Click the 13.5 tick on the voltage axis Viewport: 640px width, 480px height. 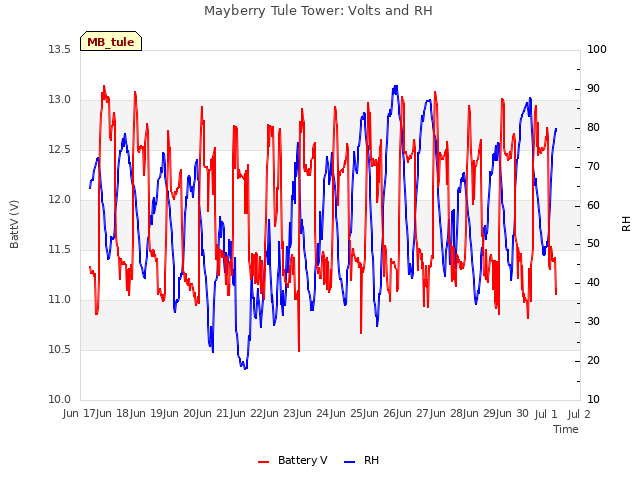click(x=59, y=49)
